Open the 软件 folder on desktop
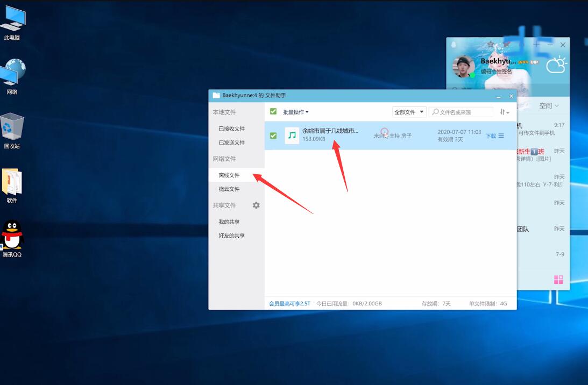This screenshot has width=588, height=385. (12, 186)
